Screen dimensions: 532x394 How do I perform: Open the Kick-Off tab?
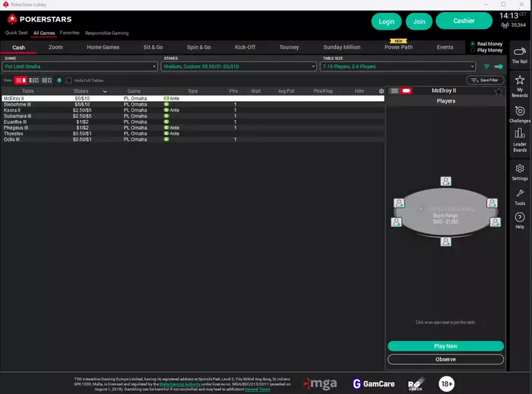[245, 47]
